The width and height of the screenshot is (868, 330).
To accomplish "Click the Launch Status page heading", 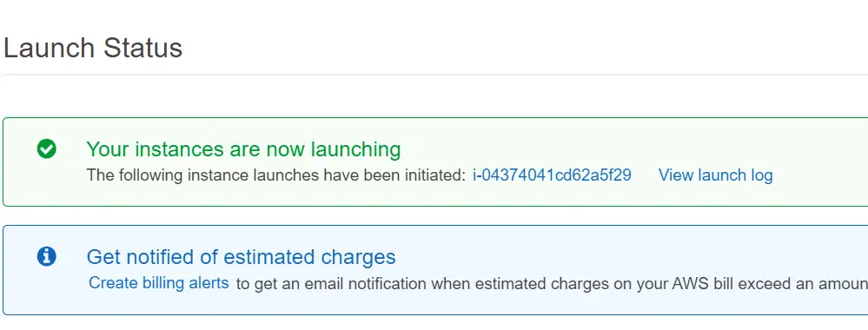I will tap(93, 48).
